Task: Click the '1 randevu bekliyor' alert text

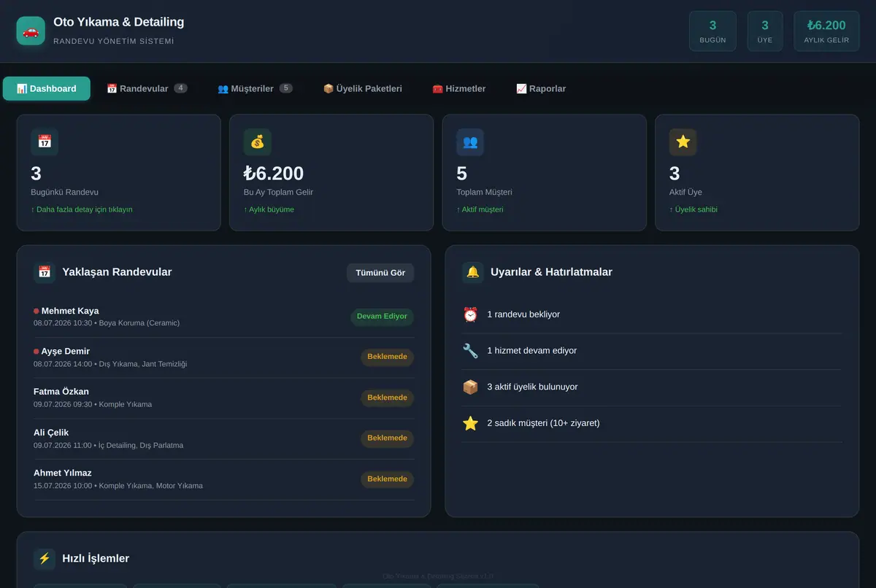Action: coord(523,314)
